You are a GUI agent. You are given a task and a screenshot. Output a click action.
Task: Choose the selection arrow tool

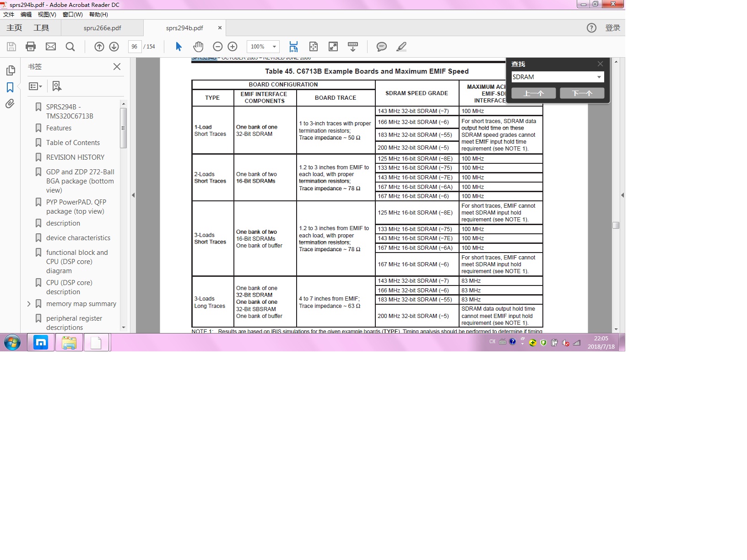[x=179, y=47]
